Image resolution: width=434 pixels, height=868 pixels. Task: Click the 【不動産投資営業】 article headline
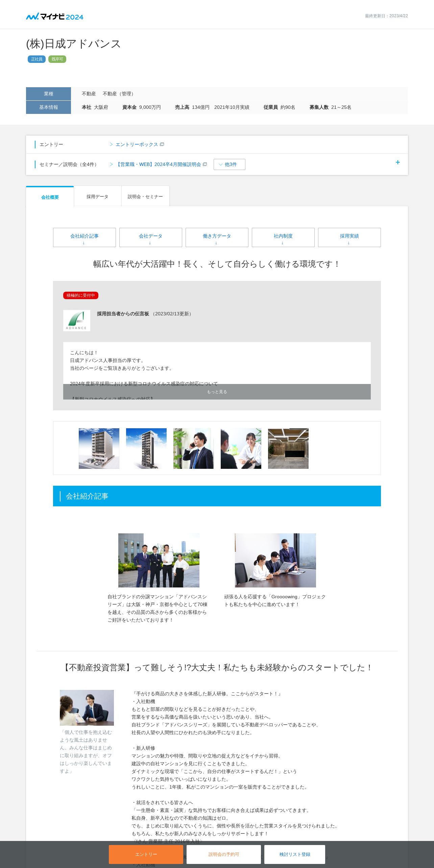point(217,668)
